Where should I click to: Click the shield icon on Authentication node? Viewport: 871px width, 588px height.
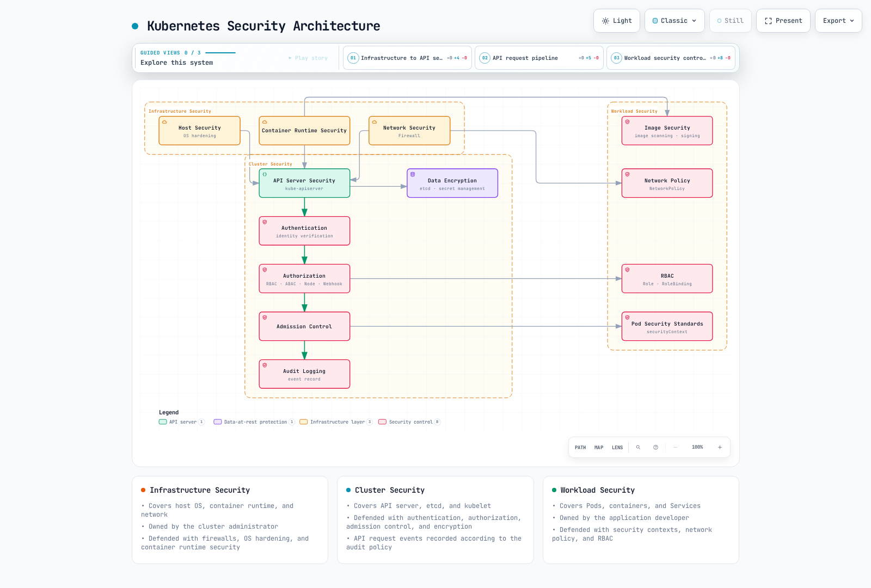click(x=265, y=222)
